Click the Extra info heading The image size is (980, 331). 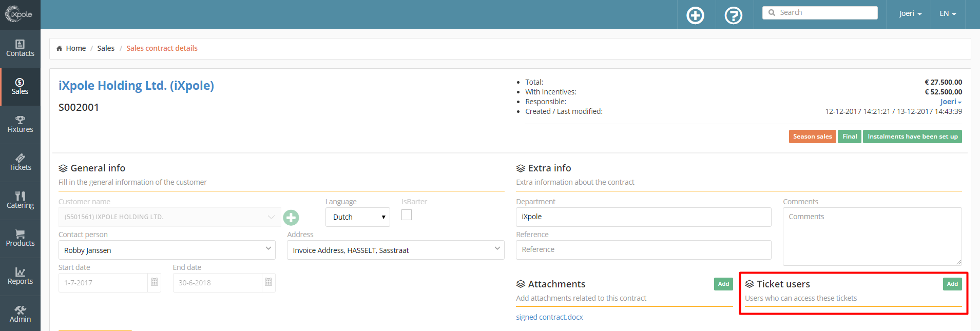point(549,168)
